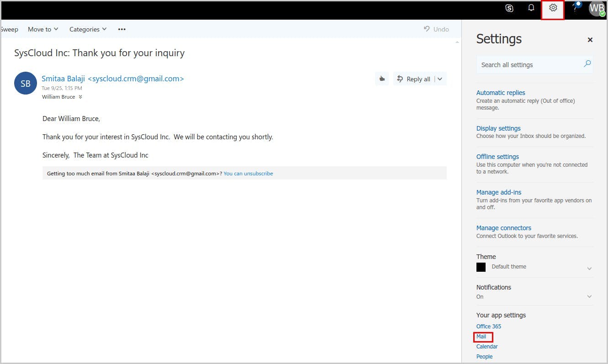The width and height of the screenshot is (608, 364).
Task: Click the Dear William Bruce line
Action: (x=71, y=119)
